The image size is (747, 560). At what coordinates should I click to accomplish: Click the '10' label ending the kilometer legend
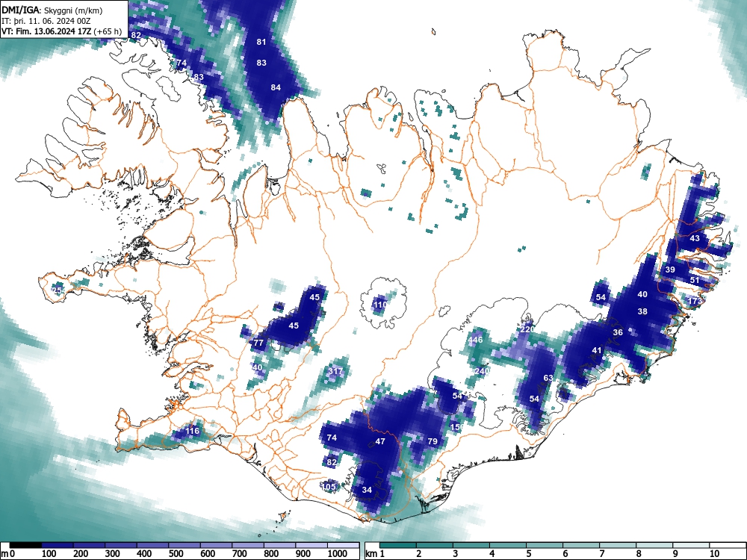click(x=713, y=553)
